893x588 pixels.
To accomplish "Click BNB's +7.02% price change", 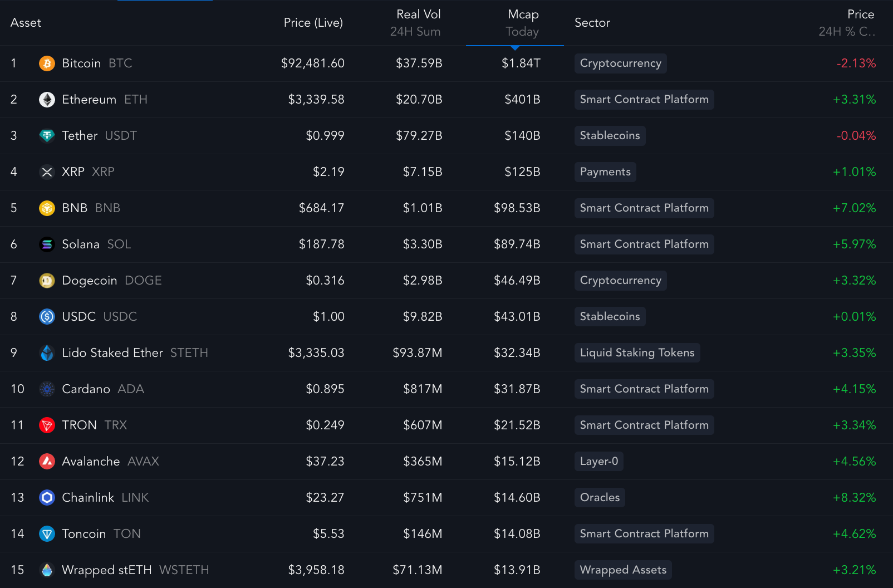I will [854, 208].
